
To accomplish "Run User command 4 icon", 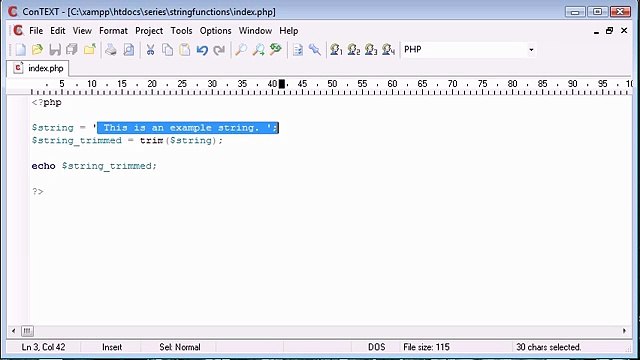I will (389, 50).
